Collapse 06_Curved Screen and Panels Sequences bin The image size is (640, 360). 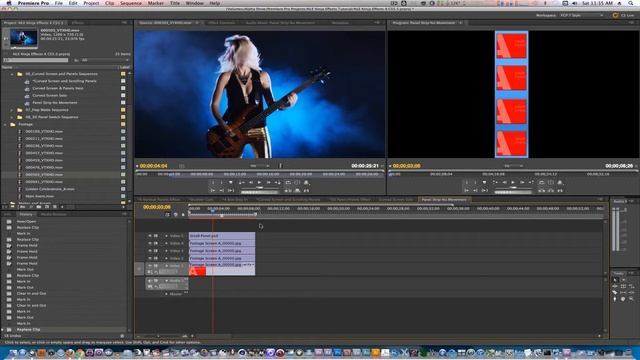tap(12, 74)
